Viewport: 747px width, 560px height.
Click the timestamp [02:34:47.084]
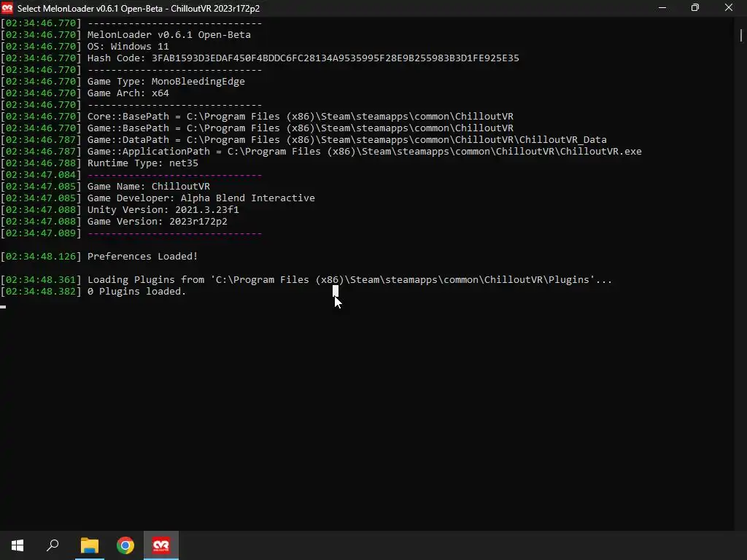(x=41, y=175)
